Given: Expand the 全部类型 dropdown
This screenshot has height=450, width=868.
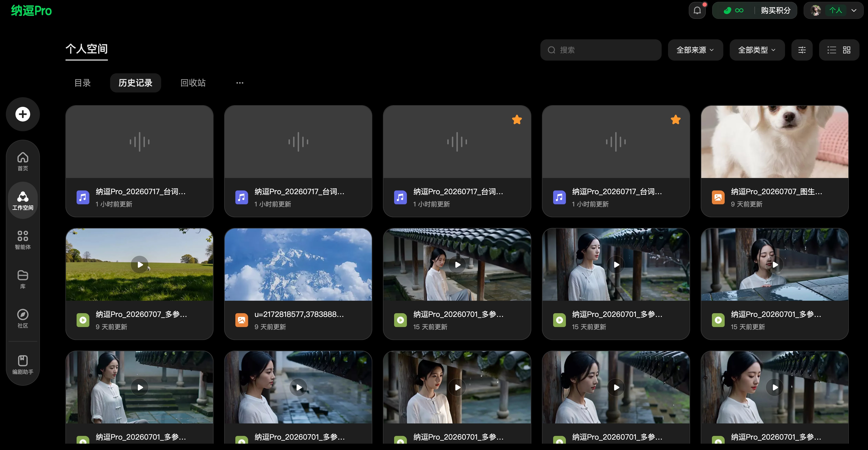Looking at the screenshot, I should click(757, 50).
